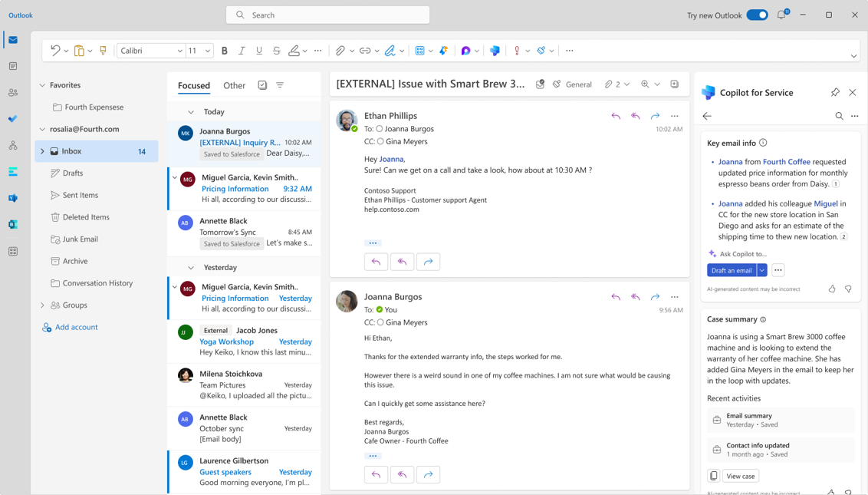Click the zoom magnifier icon in reading pane header
Image resolution: width=868 pixels, height=495 pixels.
[x=645, y=84]
